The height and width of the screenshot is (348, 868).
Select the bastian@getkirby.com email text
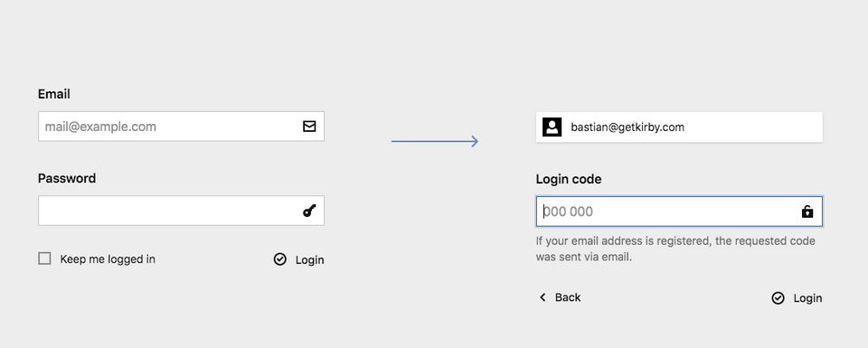pos(627,127)
